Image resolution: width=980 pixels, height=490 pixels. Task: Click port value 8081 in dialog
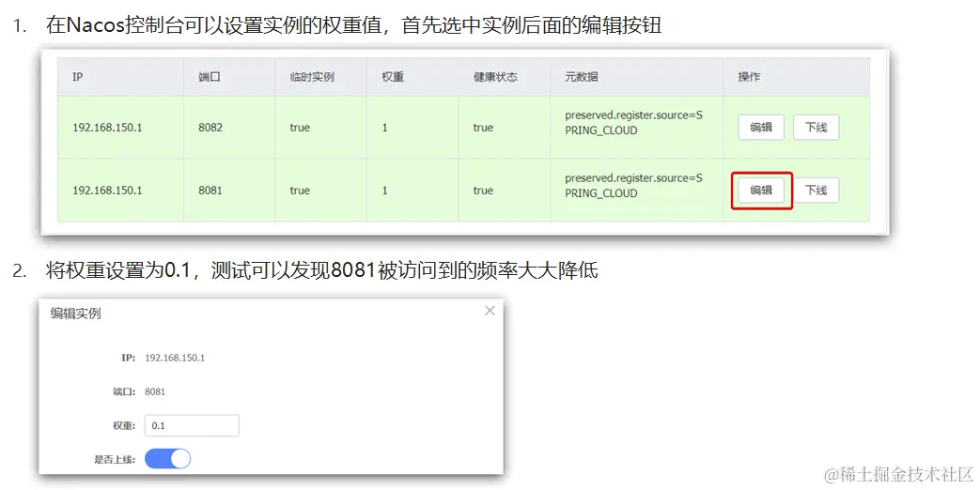(x=155, y=391)
